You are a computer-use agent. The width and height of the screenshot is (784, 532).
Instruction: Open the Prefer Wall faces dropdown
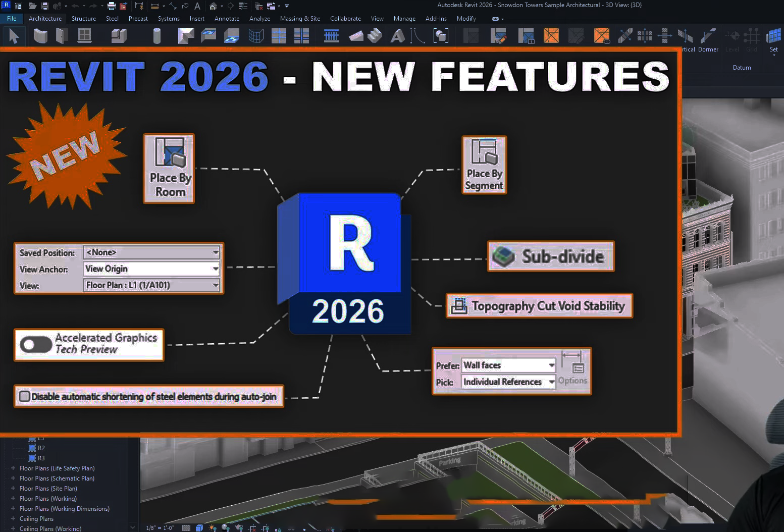coord(509,365)
